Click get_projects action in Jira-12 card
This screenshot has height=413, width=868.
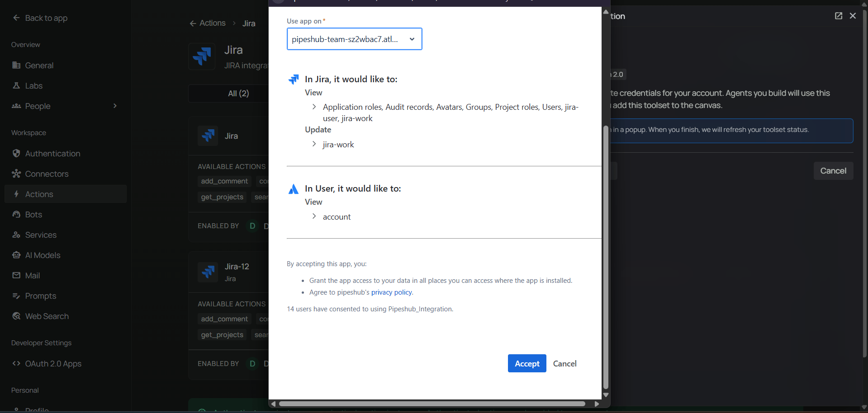pyautogui.click(x=222, y=335)
